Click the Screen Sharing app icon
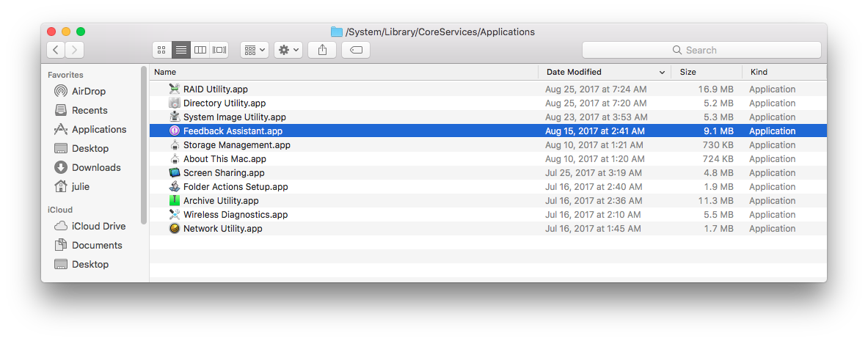This screenshot has height=341, width=868. coord(175,173)
